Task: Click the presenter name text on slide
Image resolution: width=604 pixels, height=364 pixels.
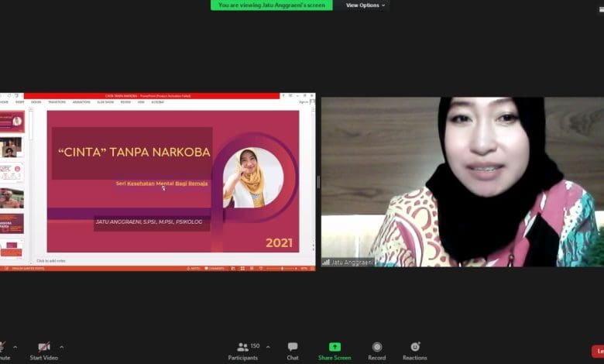Action: pyautogui.click(x=149, y=221)
